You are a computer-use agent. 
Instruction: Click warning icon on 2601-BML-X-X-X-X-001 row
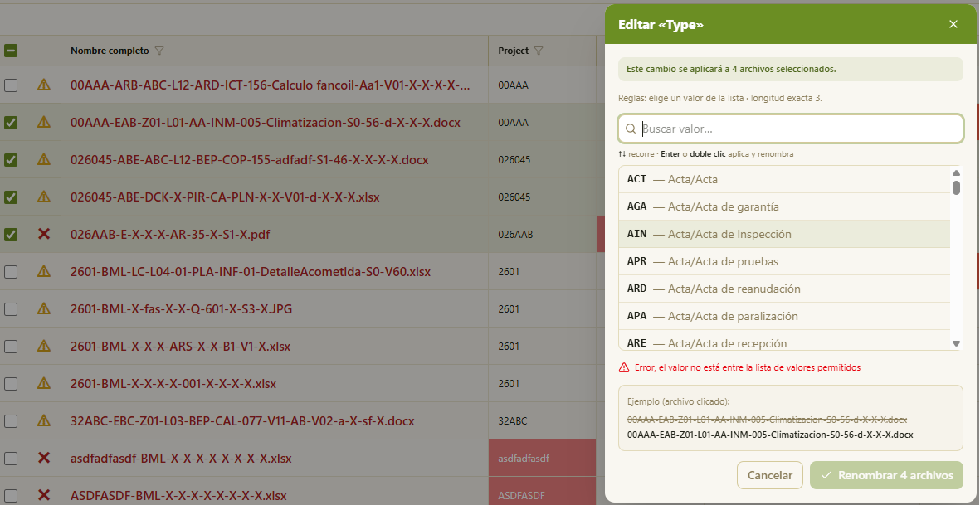coord(44,383)
